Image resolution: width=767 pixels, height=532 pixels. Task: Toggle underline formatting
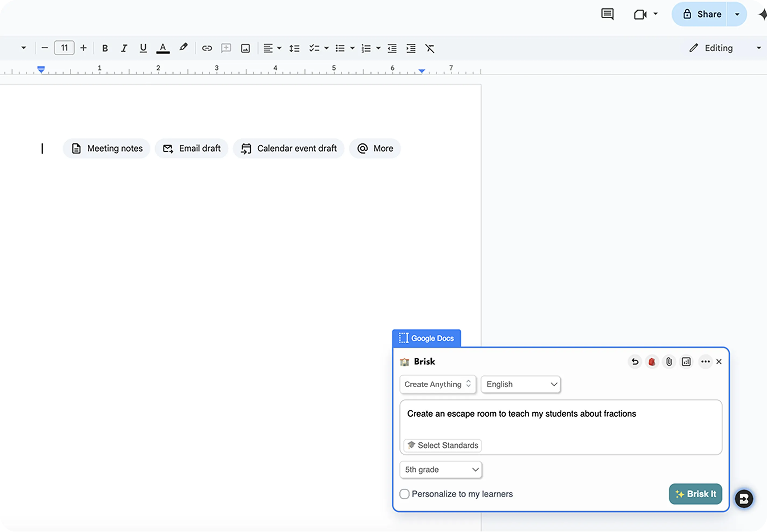coord(143,48)
